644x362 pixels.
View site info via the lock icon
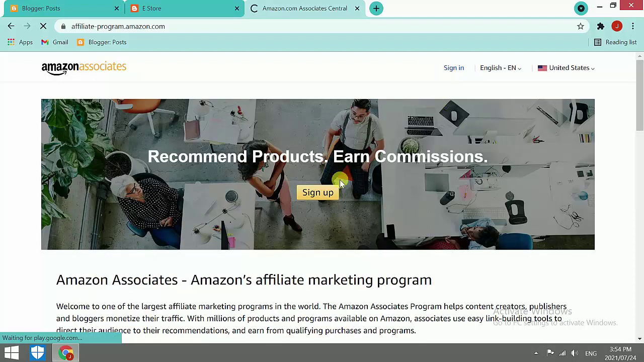pos(63,26)
